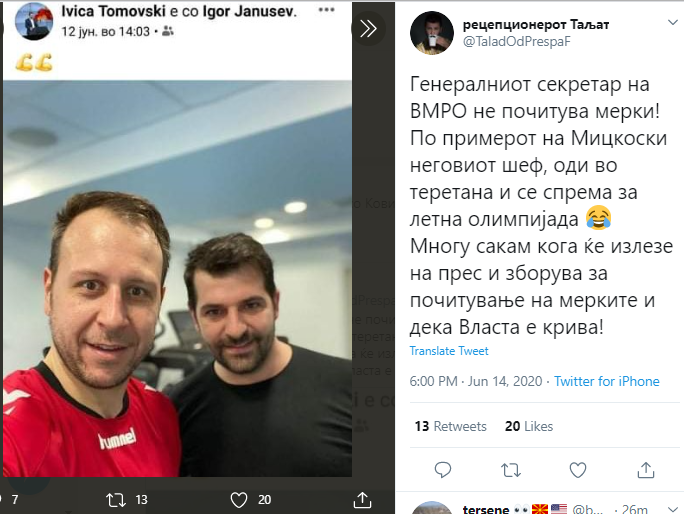Open chevron menu on tersene reply
The height and width of the screenshot is (514, 684).
673,509
